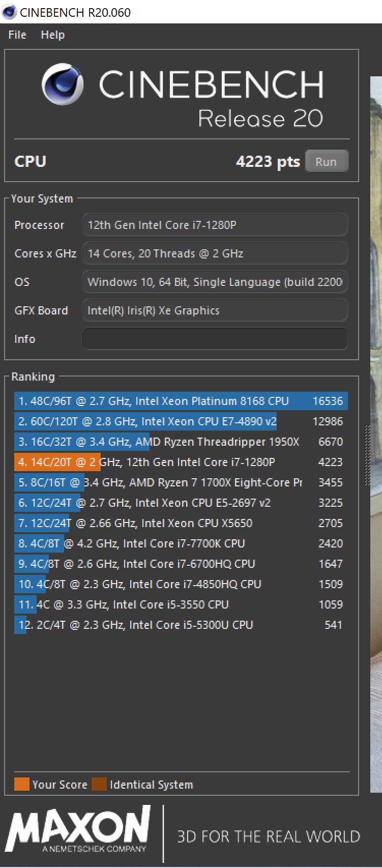Select ranking row 3 Ryzen Threadripper 1950X
Image resolution: width=382 pixels, height=868 pixels.
coord(181,442)
